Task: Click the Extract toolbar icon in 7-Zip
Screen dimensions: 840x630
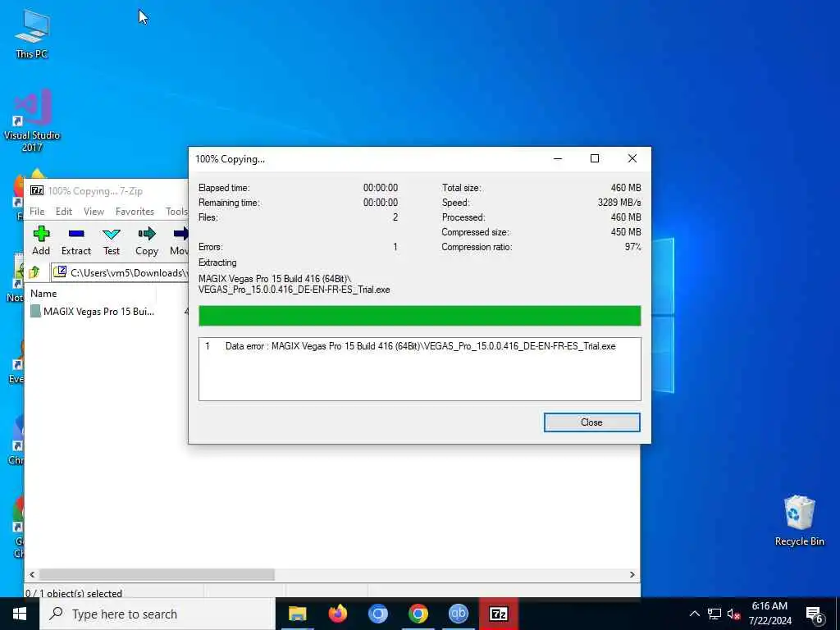Action: [x=76, y=240]
